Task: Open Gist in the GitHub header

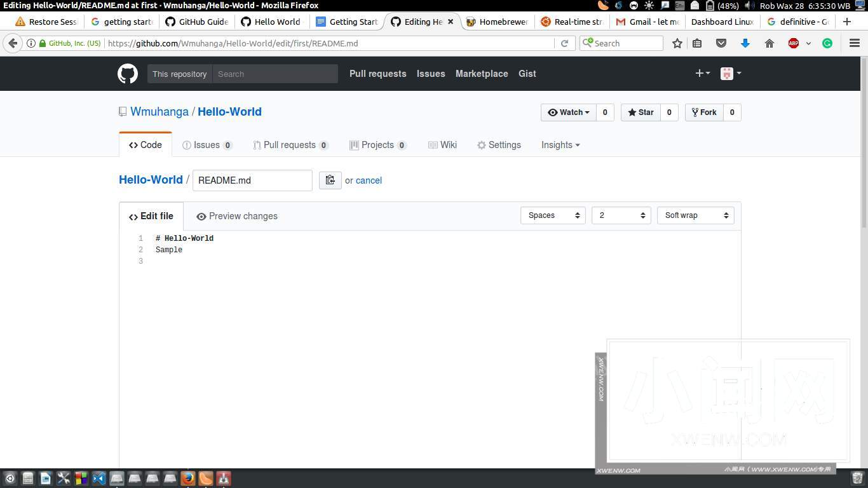Action: [x=527, y=74]
